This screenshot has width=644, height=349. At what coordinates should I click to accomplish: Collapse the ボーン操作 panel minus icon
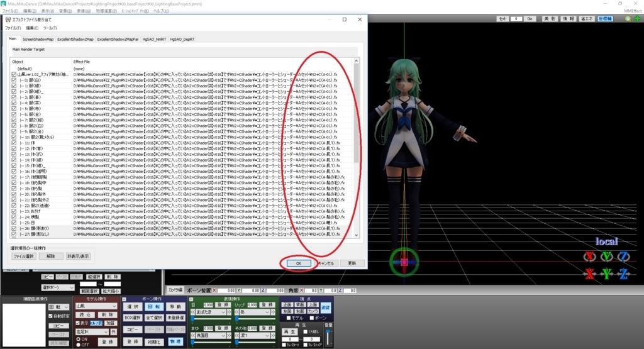[x=124, y=299]
